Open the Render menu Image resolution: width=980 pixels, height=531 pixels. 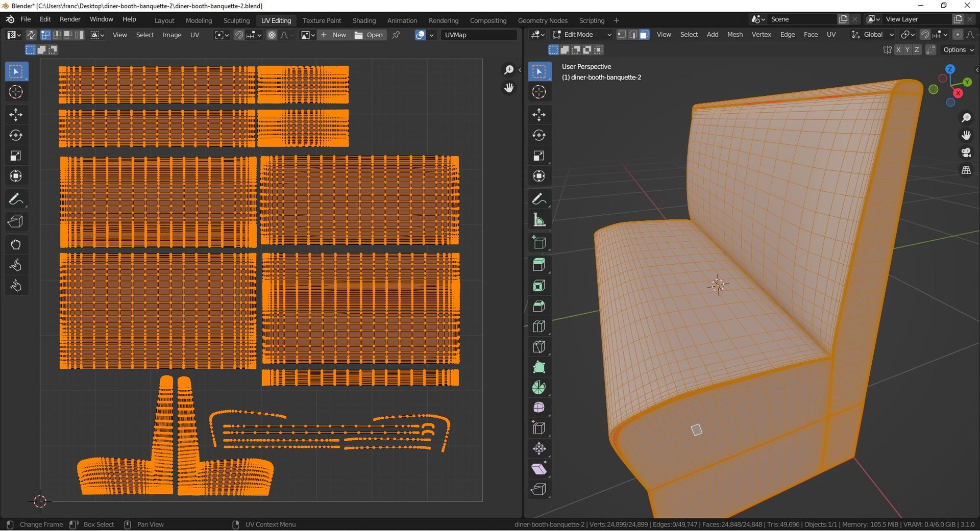(70, 19)
